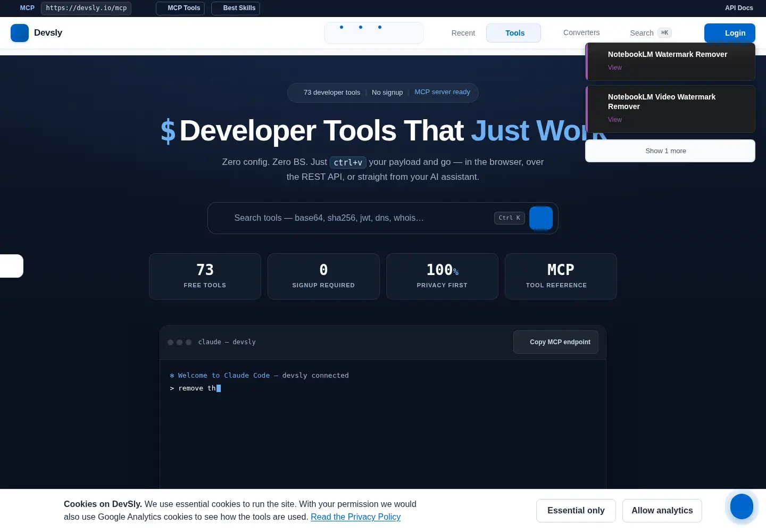
Task: Click the MCP server ready badge link
Action: pos(442,92)
